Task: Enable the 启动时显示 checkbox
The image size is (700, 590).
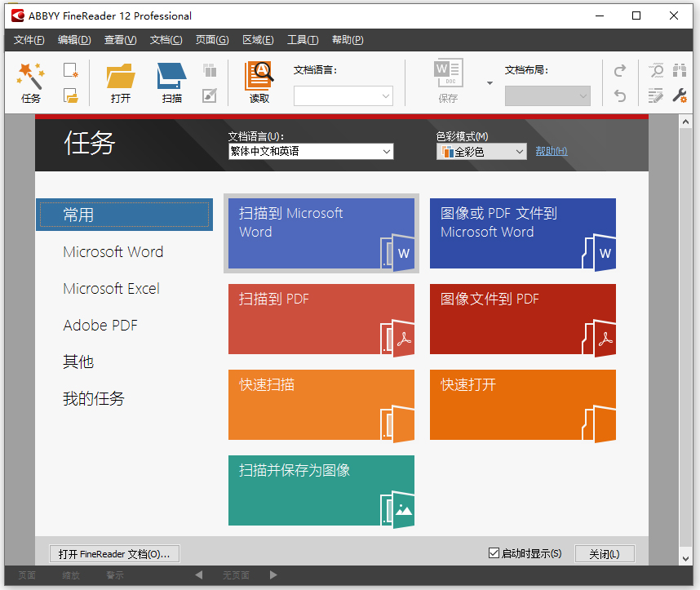Action: (494, 553)
